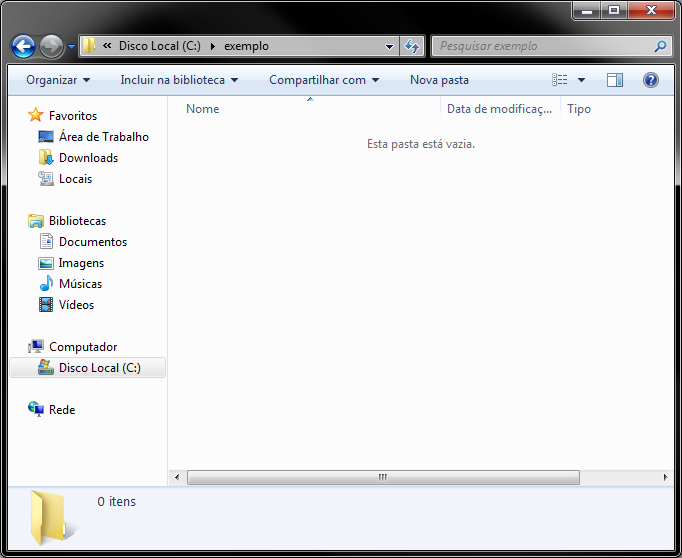
Task: Click the greyed Forward arrow button
Action: pos(51,46)
